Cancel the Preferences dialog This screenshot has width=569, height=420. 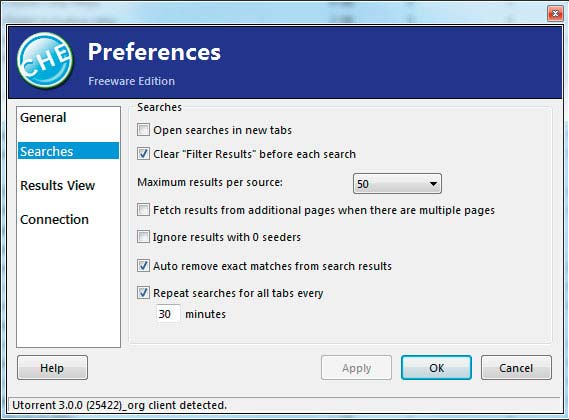516,368
